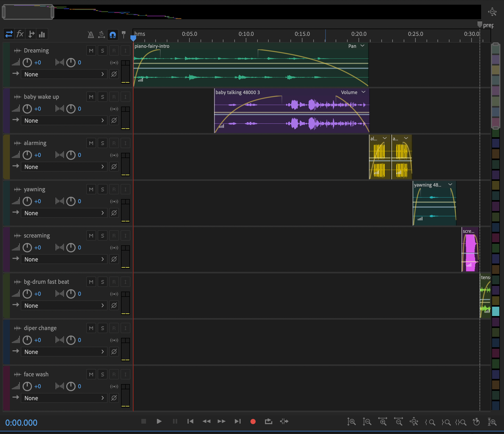Show the track EQ bars view
The height and width of the screenshot is (434, 504).
pos(42,34)
